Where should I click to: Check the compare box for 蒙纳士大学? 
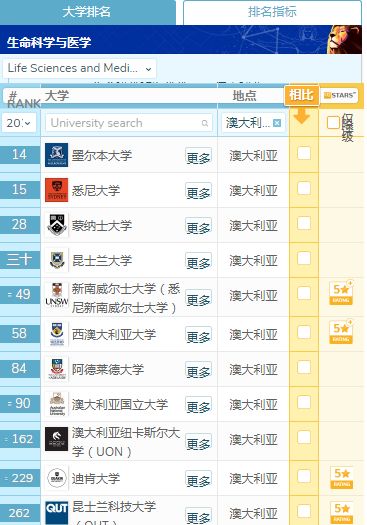pyautogui.click(x=304, y=223)
